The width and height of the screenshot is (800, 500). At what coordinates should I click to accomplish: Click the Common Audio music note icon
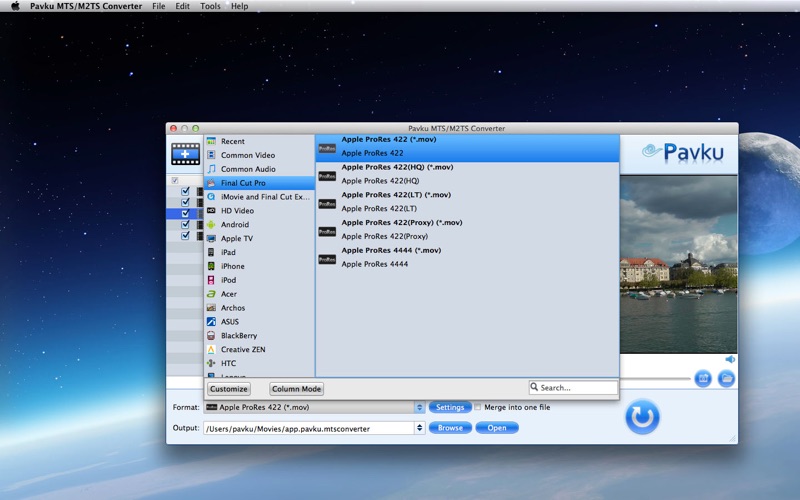(211, 169)
